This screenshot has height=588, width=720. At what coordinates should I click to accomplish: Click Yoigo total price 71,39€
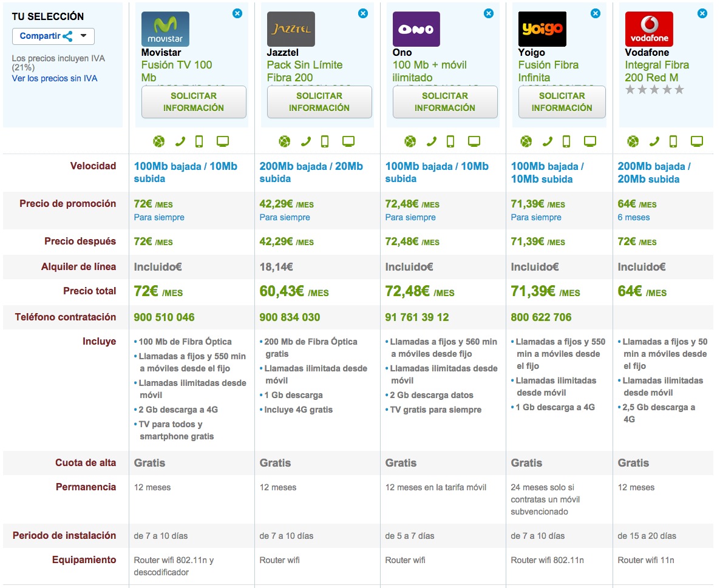click(546, 291)
